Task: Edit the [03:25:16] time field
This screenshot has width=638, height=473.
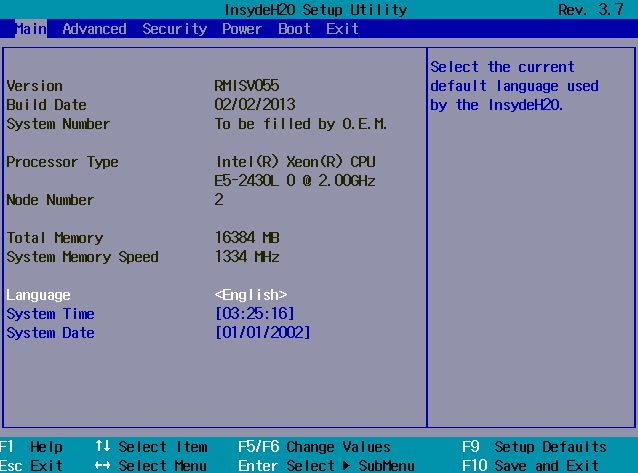Action: [255, 313]
